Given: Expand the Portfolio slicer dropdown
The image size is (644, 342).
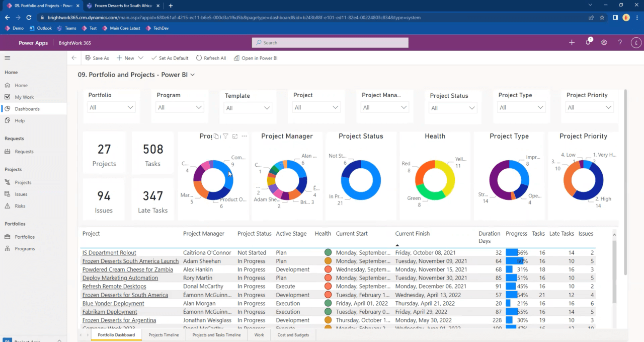Looking at the screenshot, I should [x=130, y=107].
